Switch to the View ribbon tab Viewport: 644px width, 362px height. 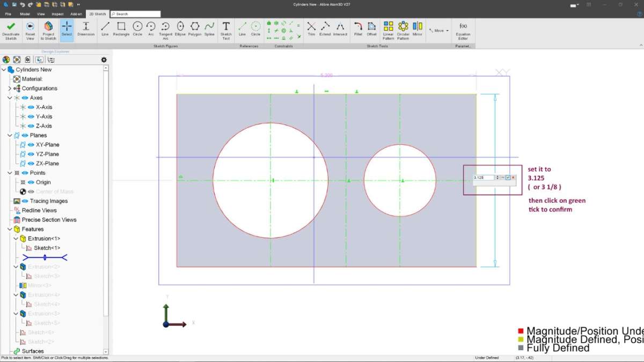pyautogui.click(x=41, y=14)
